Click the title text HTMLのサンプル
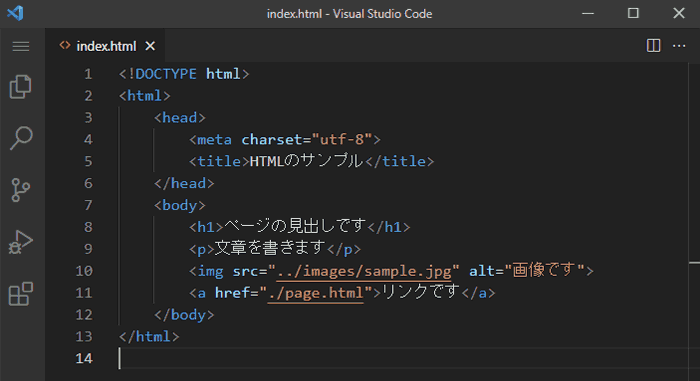The height and width of the screenshot is (381, 700). click(306, 161)
